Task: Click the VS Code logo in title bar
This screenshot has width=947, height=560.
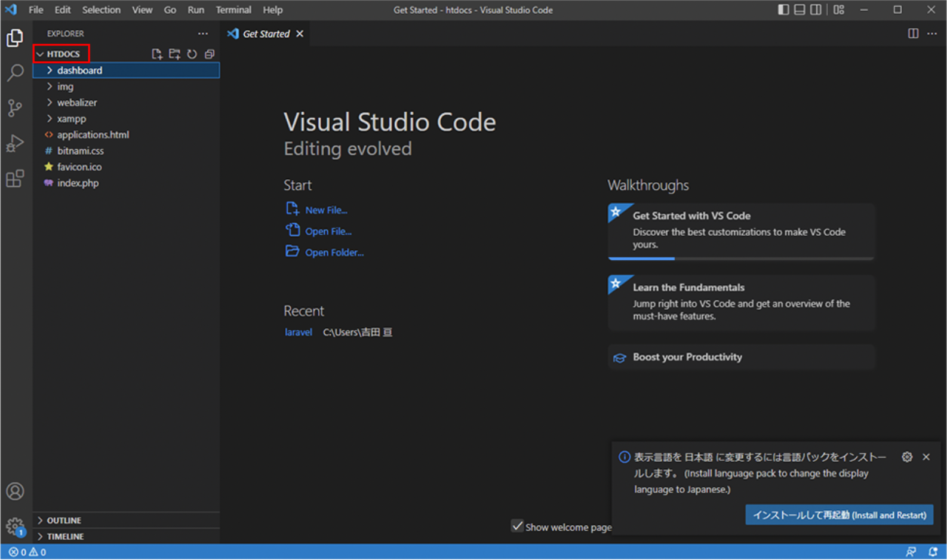Action: (x=11, y=10)
